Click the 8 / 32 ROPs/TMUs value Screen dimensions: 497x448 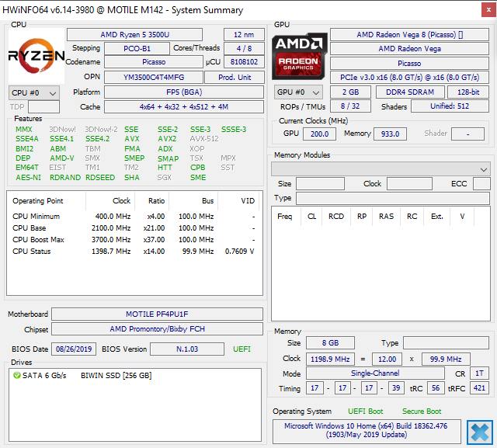pos(350,106)
